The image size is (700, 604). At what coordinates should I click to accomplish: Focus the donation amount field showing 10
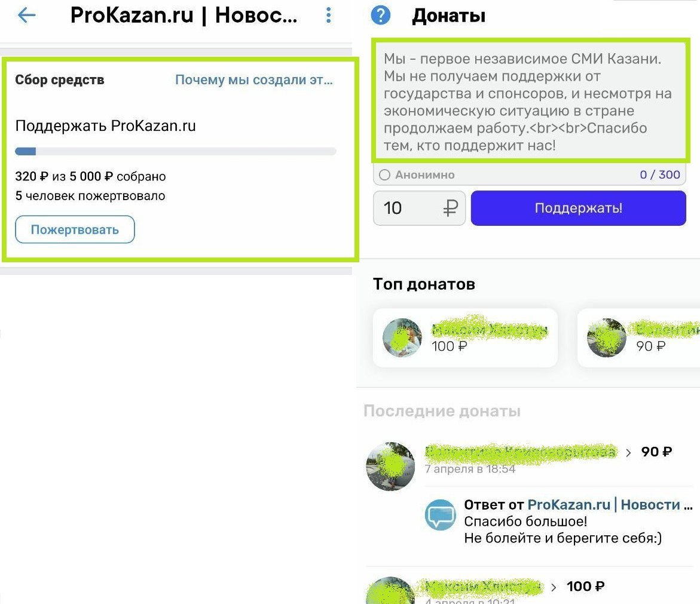(419, 208)
